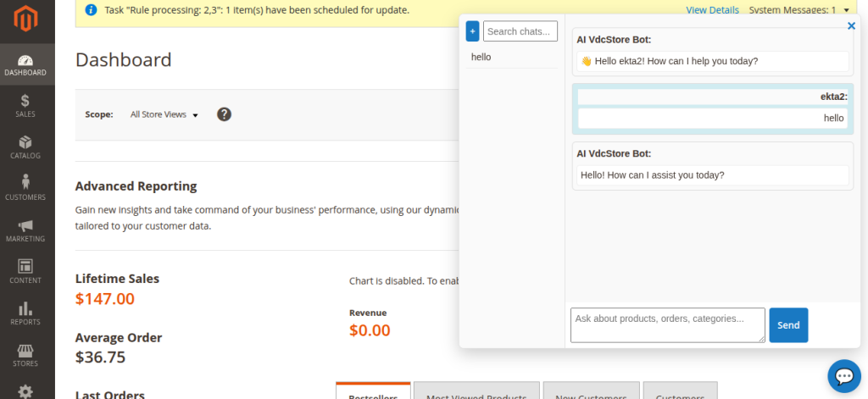The image size is (868, 399).
Task: Switch to the Bestsellers tab
Action: click(x=373, y=394)
